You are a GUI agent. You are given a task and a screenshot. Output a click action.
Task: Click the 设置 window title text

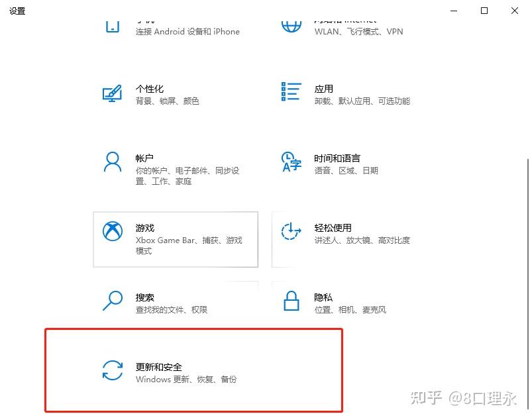pos(17,11)
